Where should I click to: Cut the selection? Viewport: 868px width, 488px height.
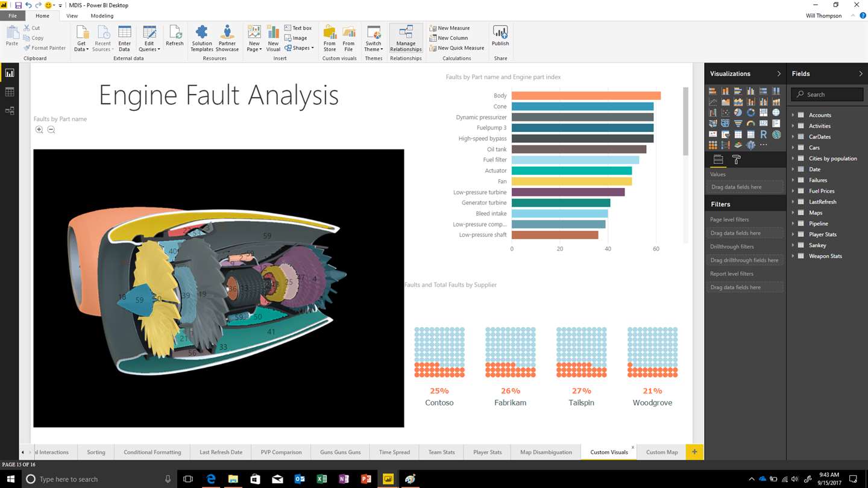pos(32,28)
